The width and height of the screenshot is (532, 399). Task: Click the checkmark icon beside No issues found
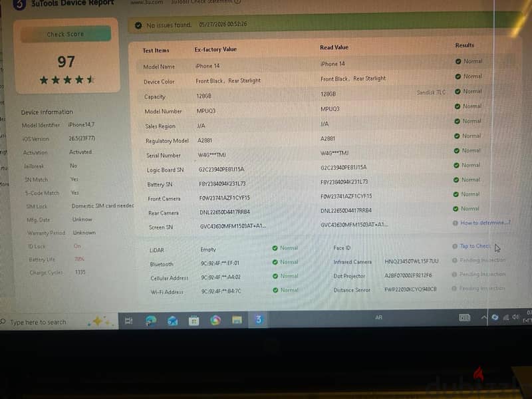coord(138,25)
